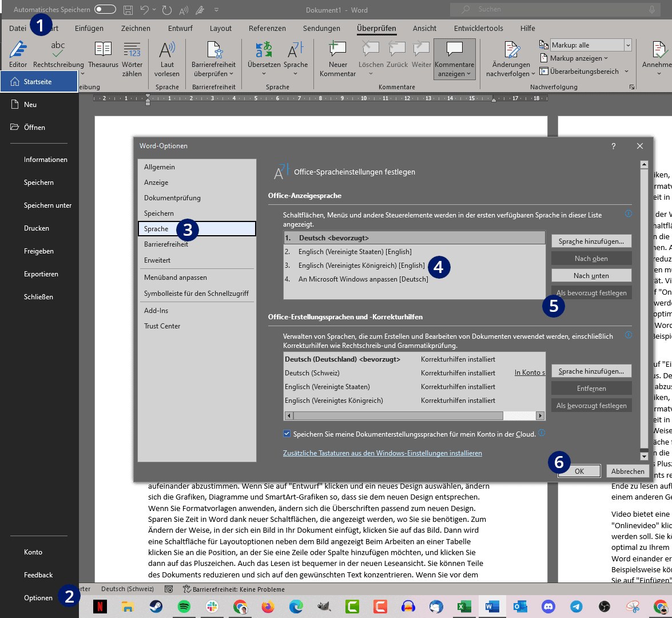Expand the undo history dropdown arrow
Viewport: 672px width, 618px height.
tap(154, 9)
